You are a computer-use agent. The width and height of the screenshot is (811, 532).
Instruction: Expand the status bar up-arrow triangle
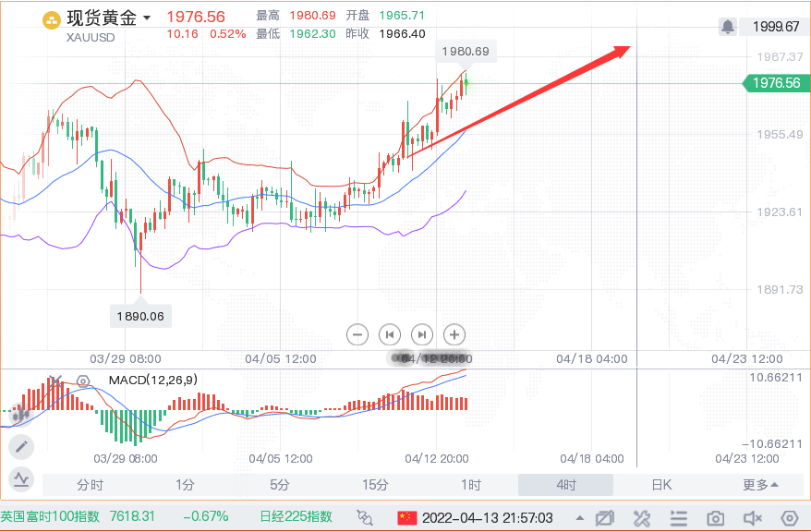[580, 517]
